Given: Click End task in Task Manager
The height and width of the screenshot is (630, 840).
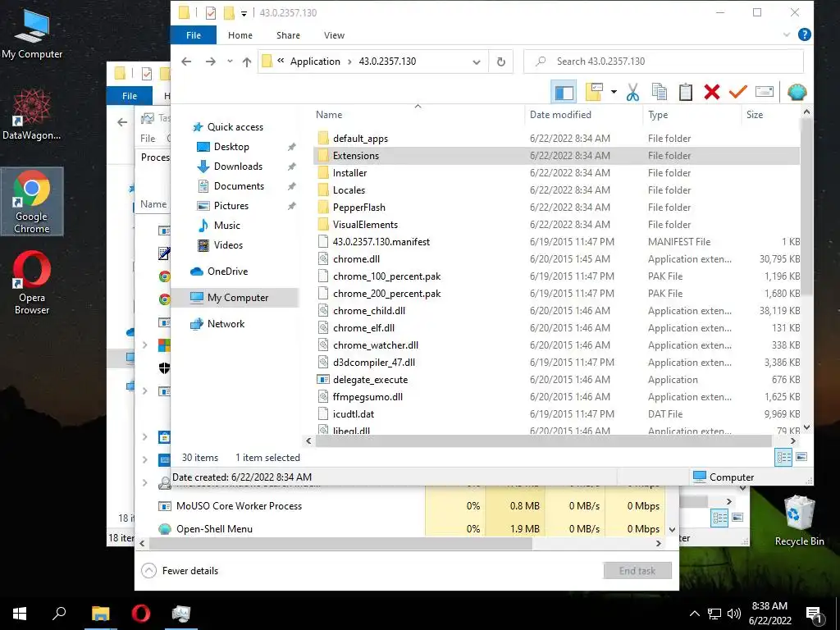Looking at the screenshot, I should point(637,571).
